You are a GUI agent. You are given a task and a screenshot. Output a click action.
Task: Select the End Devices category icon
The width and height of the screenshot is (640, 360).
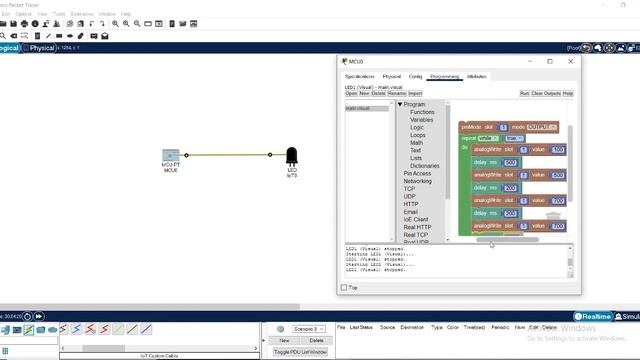(x=17, y=330)
